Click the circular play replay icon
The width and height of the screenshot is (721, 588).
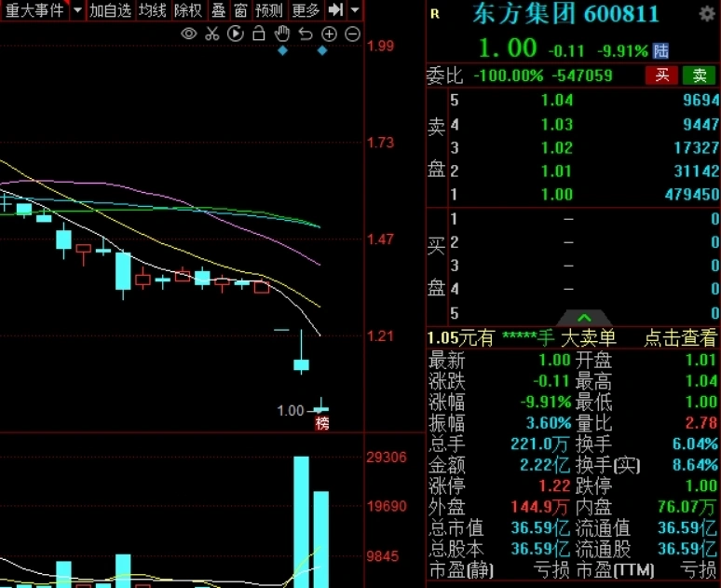pos(236,34)
